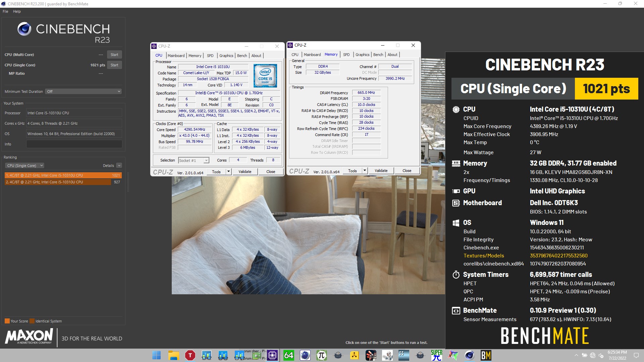Screen dimensions: 644x362
Task: Click Tools button in right CPU-Z window
Action: (353, 171)
